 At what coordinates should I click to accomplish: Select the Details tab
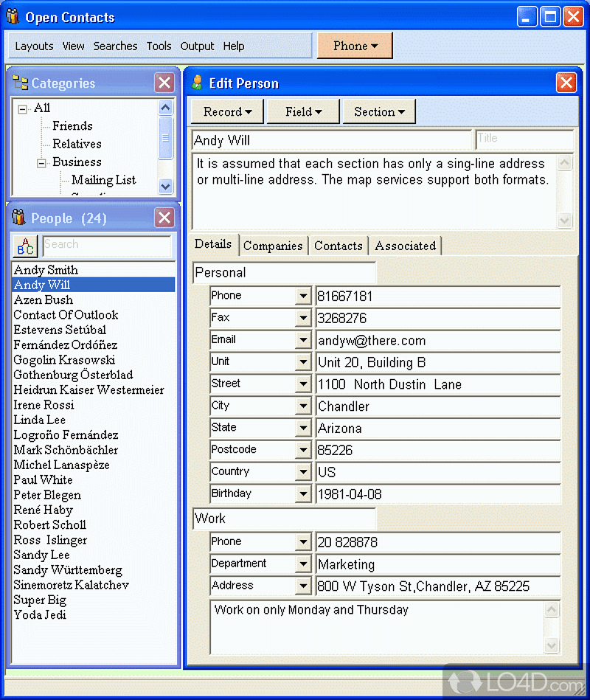[213, 244]
